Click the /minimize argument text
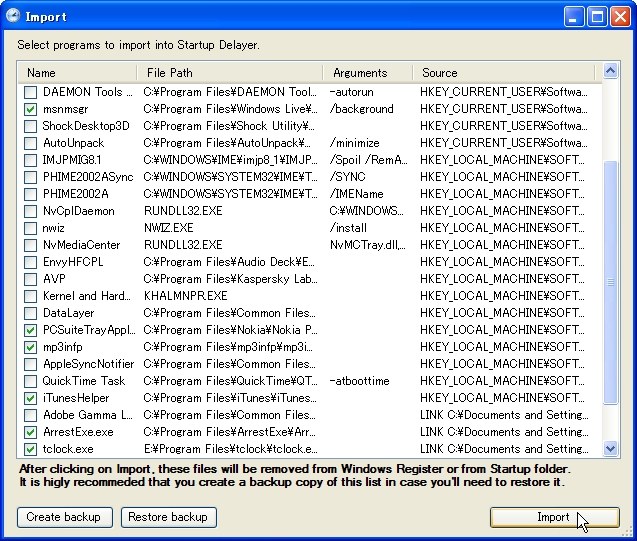The height and width of the screenshot is (541, 637). pos(355,143)
